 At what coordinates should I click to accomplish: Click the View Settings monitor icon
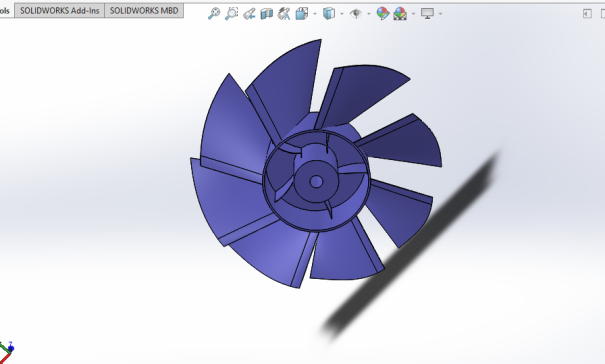coord(427,14)
